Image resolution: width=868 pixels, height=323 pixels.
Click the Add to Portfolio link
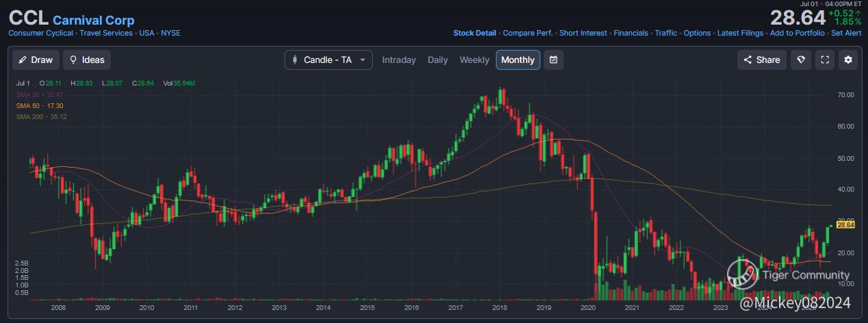pyautogui.click(x=797, y=33)
